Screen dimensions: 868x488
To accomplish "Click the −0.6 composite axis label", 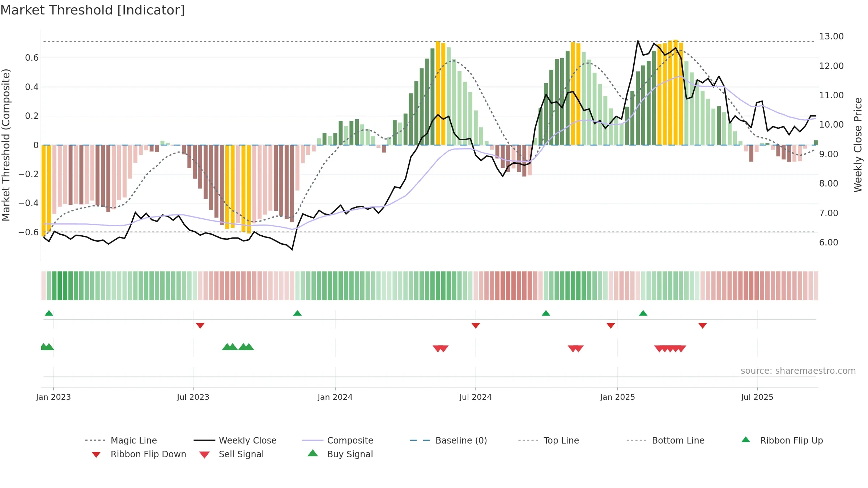I will [x=28, y=232].
